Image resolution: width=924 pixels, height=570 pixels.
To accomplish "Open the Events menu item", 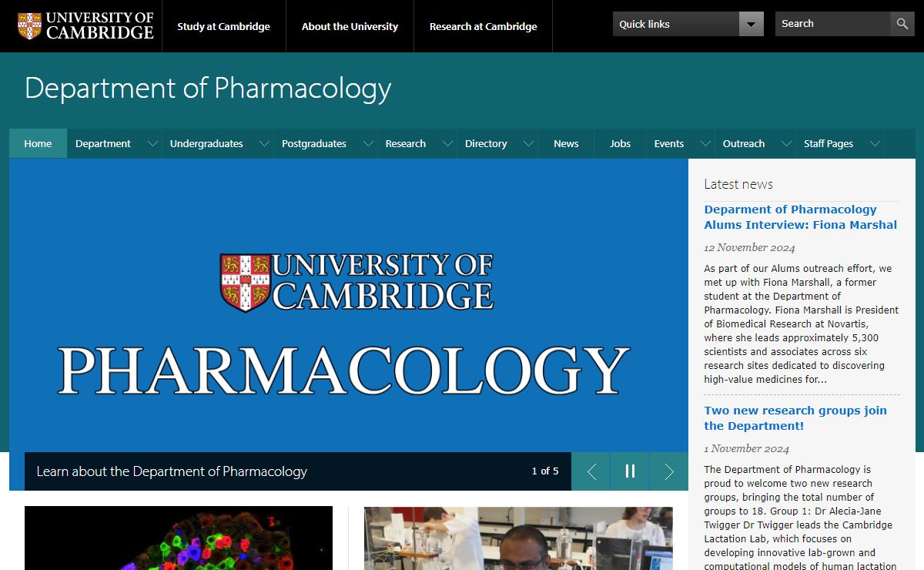I will 669,143.
